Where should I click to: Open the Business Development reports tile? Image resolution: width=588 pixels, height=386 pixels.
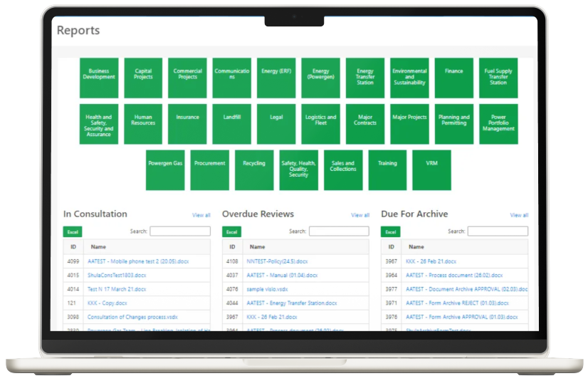click(x=99, y=78)
